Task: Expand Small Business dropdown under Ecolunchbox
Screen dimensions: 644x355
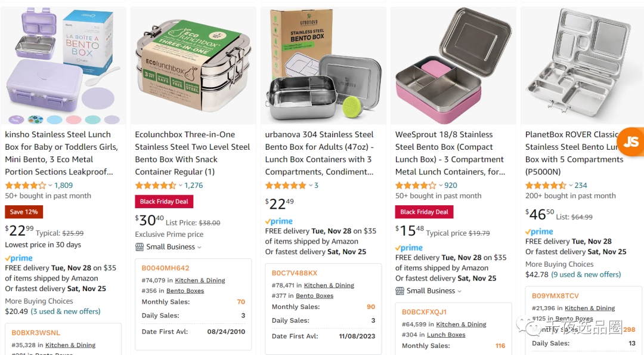Action: [x=200, y=248]
